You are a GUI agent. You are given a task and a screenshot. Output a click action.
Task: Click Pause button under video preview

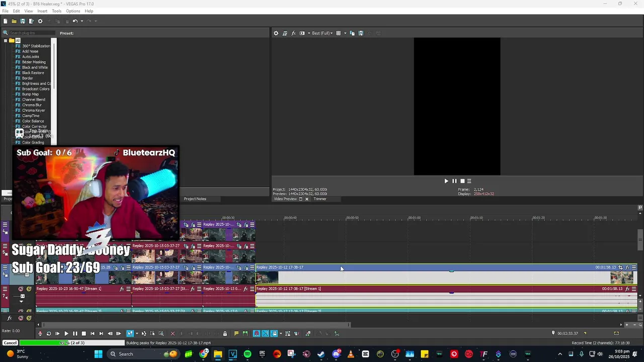pyautogui.click(x=454, y=181)
